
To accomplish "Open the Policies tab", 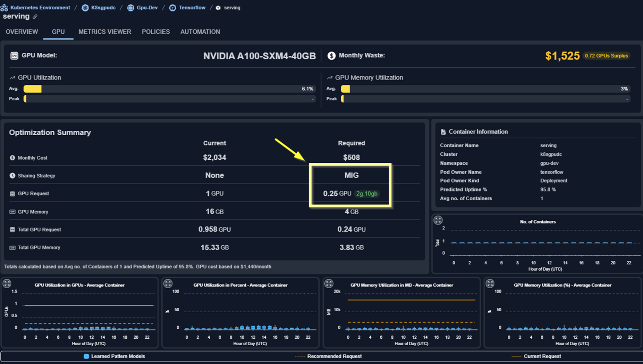I will coord(156,32).
